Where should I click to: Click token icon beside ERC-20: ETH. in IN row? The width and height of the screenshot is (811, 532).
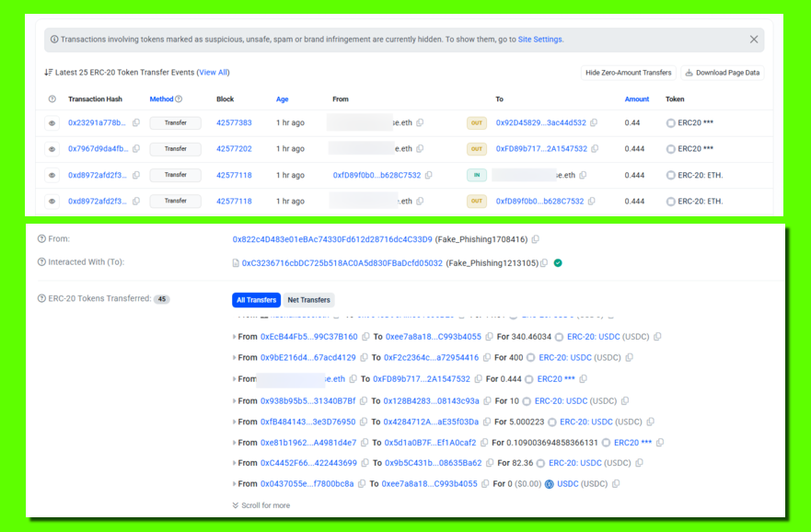(671, 175)
